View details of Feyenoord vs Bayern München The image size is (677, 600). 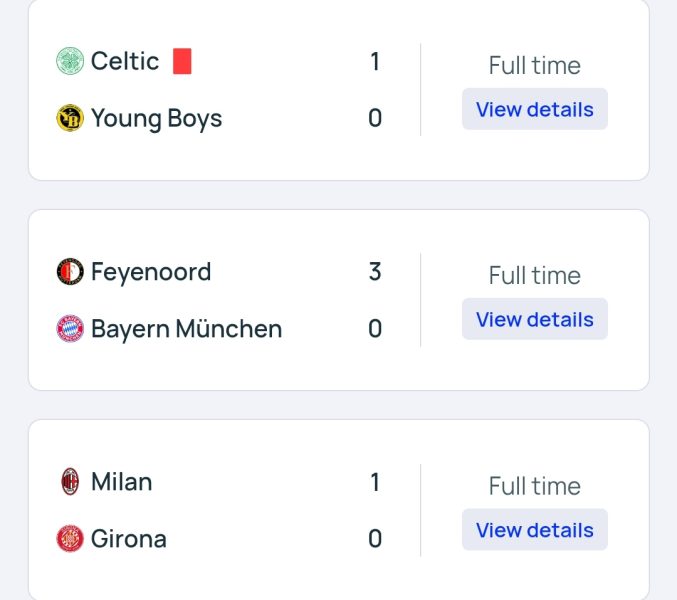point(535,319)
